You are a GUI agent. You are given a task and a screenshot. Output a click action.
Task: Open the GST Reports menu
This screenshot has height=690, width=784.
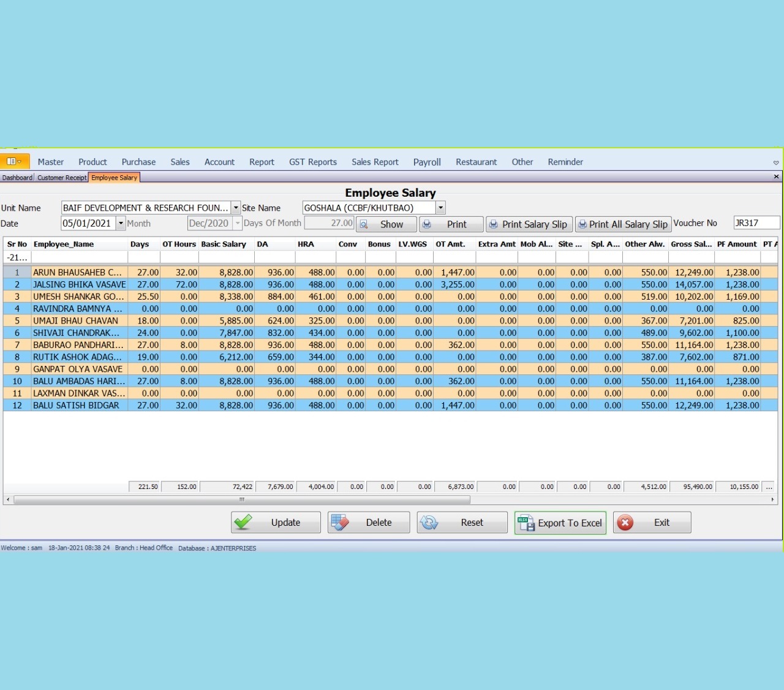312,162
